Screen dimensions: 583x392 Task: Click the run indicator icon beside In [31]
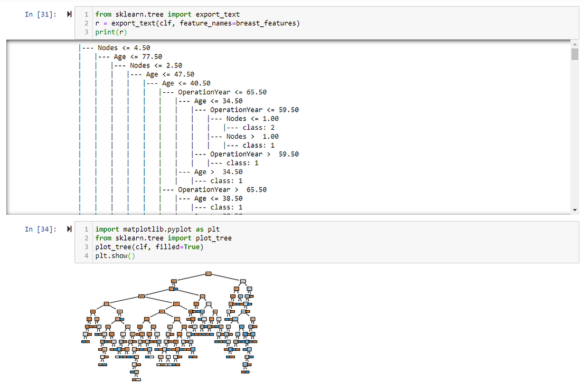point(69,14)
